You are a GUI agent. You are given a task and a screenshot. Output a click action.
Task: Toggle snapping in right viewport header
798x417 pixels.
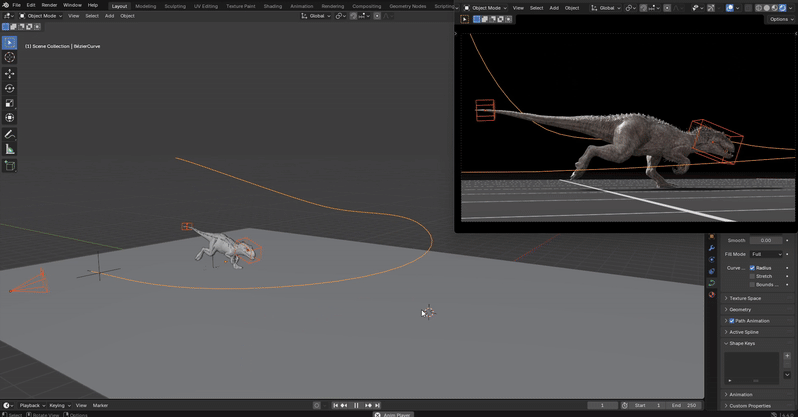coord(644,8)
